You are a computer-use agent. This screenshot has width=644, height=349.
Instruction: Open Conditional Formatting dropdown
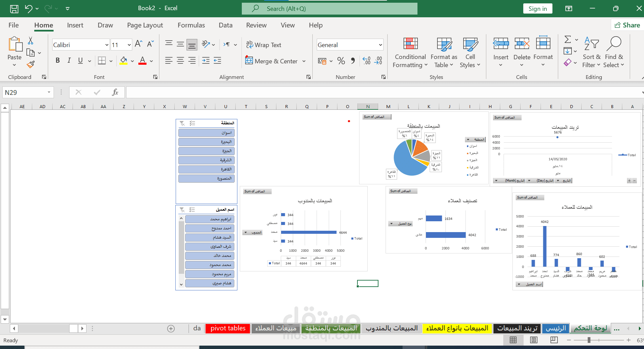pyautogui.click(x=410, y=53)
